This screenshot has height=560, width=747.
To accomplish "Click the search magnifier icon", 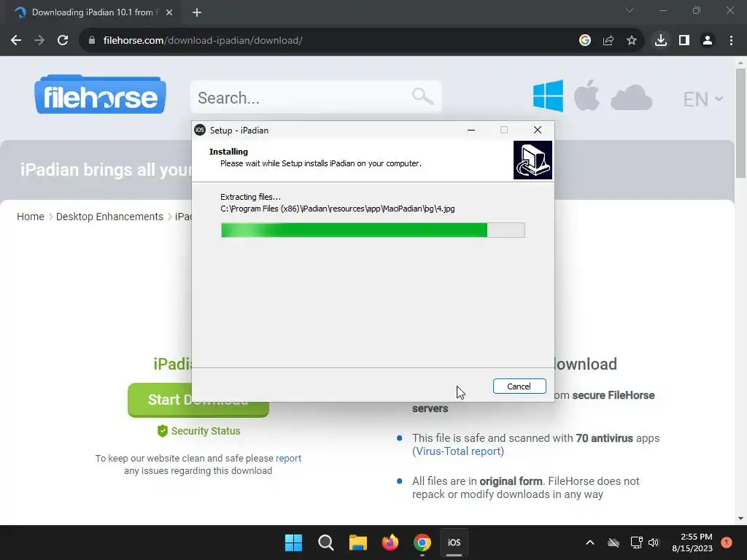I will (422, 97).
